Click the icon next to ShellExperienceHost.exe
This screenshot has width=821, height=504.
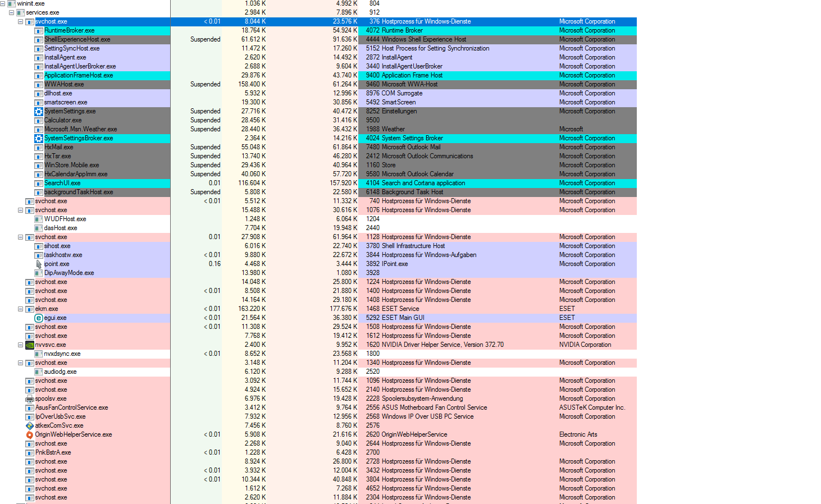pyautogui.click(x=39, y=39)
